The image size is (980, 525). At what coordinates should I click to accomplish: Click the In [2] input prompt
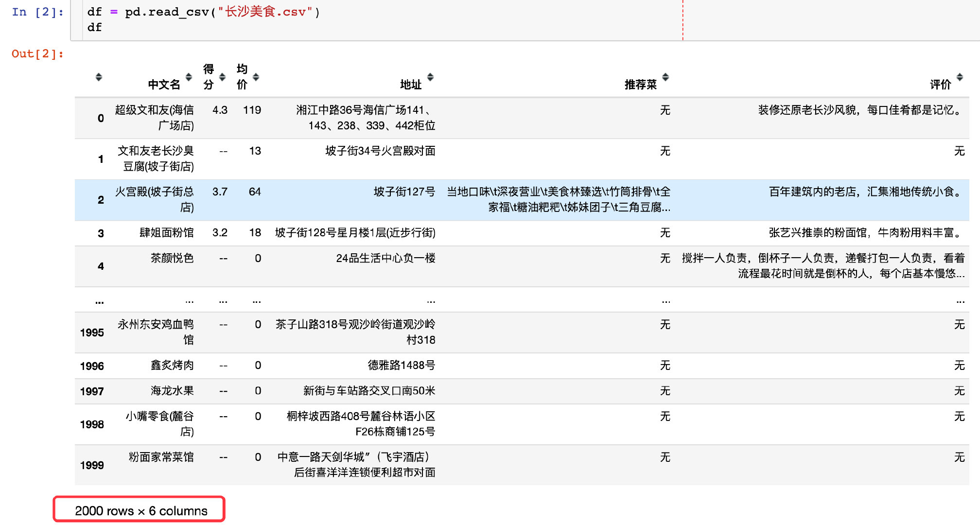pos(37,12)
